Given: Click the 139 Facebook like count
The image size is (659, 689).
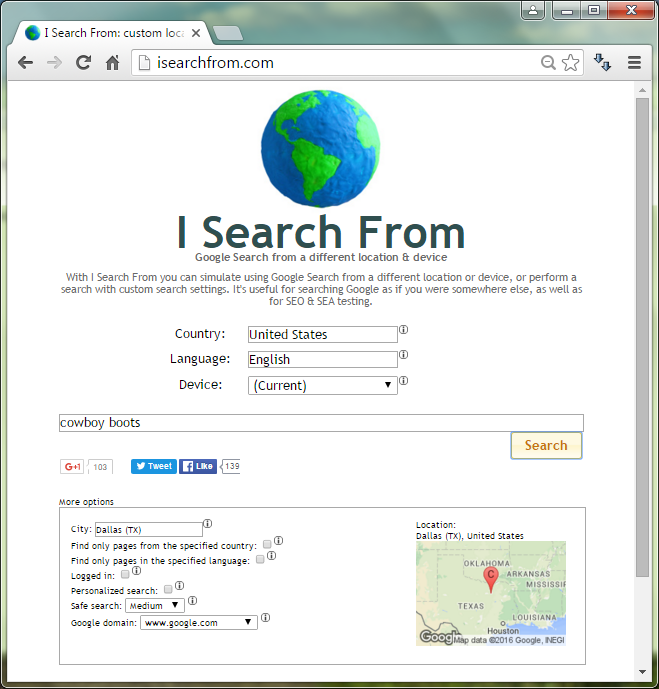Looking at the screenshot, I should pos(232,466).
